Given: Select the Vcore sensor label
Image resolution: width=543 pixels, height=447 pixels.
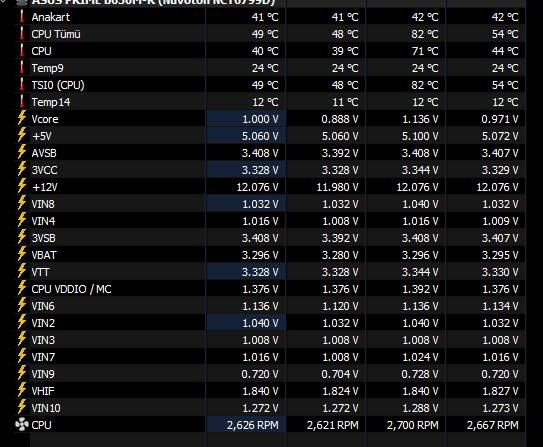Looking at the screenshot, I should pos(45,119).
